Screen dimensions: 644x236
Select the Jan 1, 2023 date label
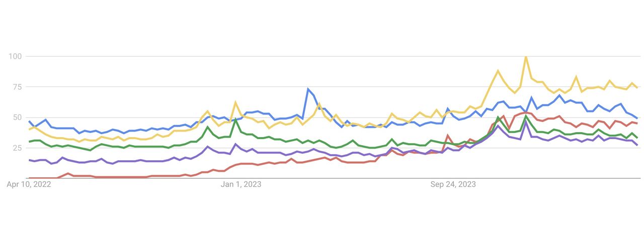[241, 185]
